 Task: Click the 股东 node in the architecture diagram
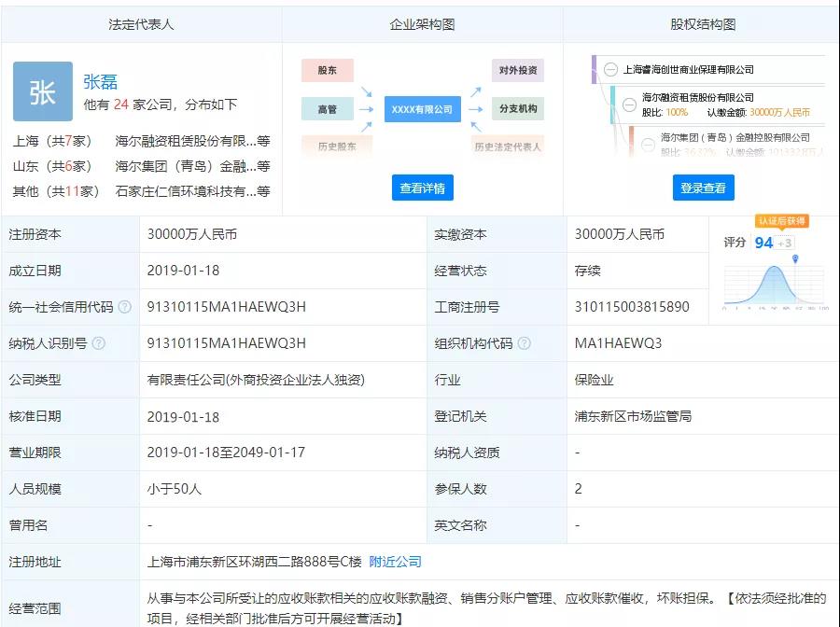click(x=327, y=69)
